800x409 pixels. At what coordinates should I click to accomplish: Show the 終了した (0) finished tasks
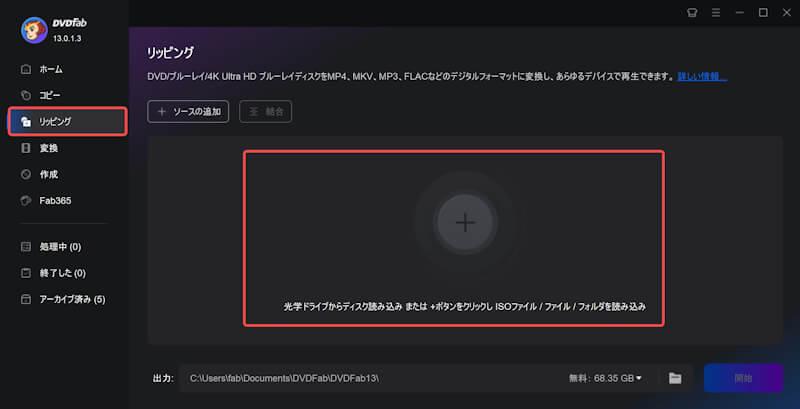(x=53, y=273)
